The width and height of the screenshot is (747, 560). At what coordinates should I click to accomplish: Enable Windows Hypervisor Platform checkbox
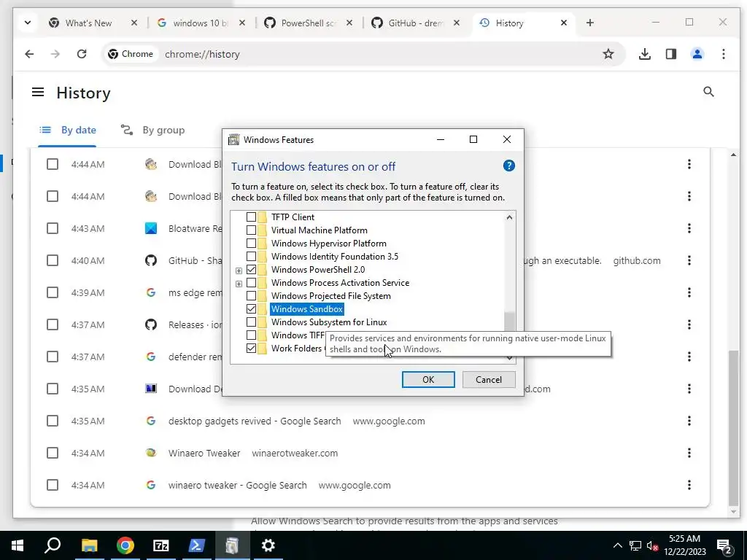coord(251,244)
